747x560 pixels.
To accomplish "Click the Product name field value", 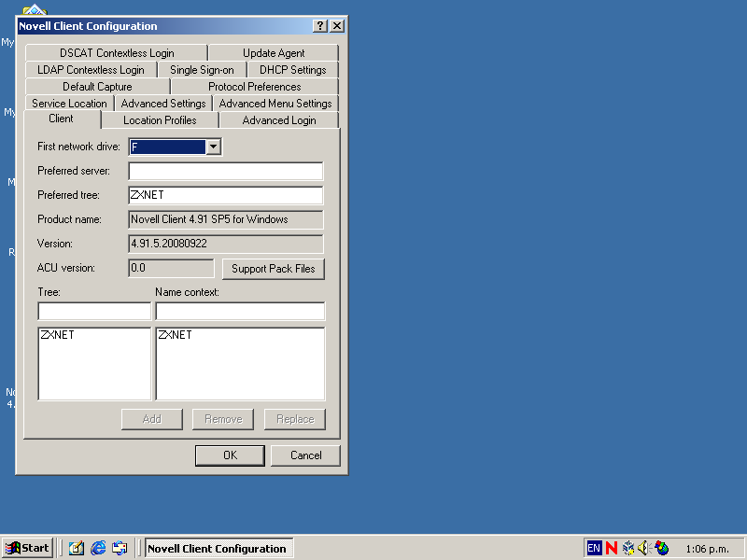I will (226, 219).
